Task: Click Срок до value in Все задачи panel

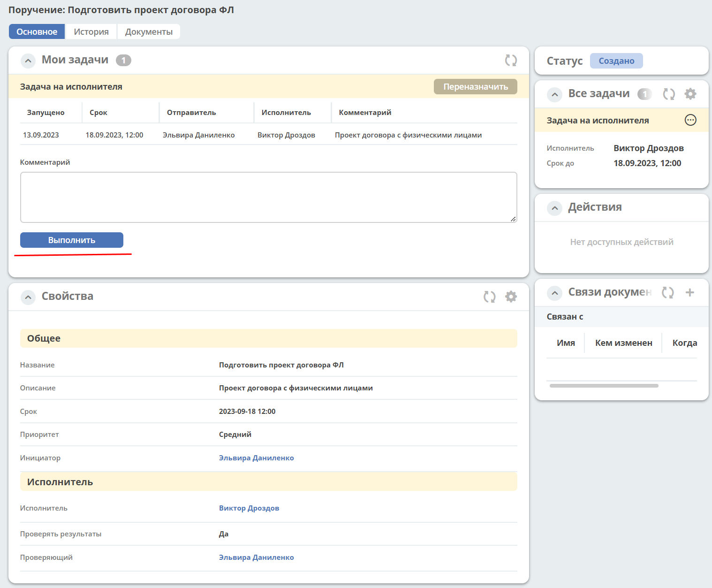Action: tap(647, 163)
